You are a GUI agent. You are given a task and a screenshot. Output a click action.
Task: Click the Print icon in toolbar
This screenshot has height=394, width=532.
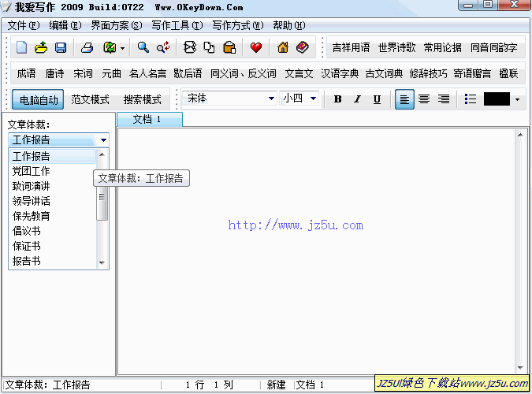[87, 48]
